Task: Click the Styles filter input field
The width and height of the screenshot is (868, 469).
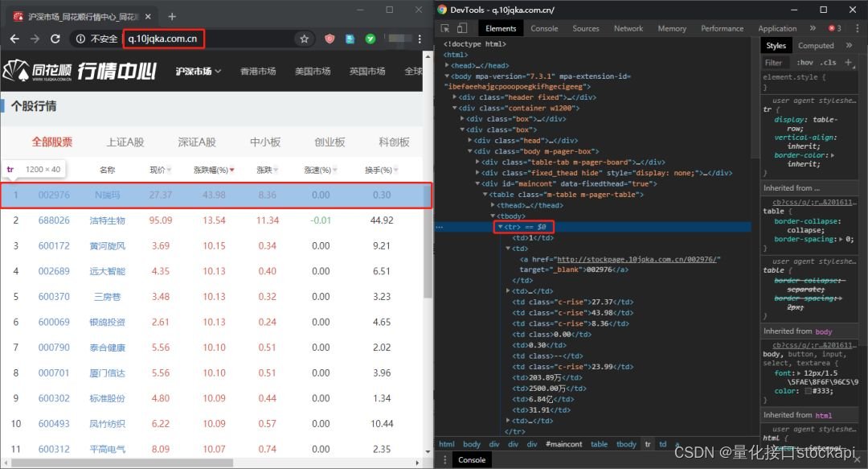Action: coord(777,63)
